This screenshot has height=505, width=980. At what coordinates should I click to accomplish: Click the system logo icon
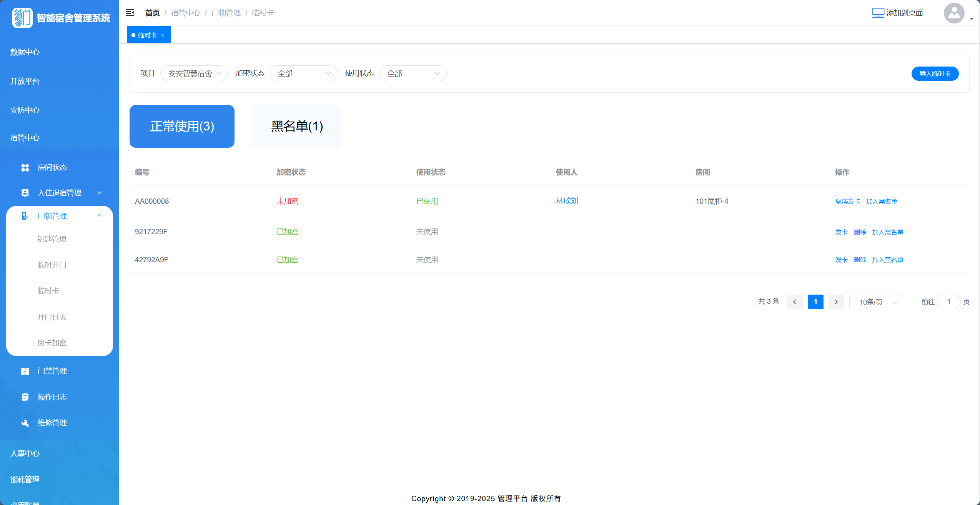pyautogui.click(x=22, y=18)
